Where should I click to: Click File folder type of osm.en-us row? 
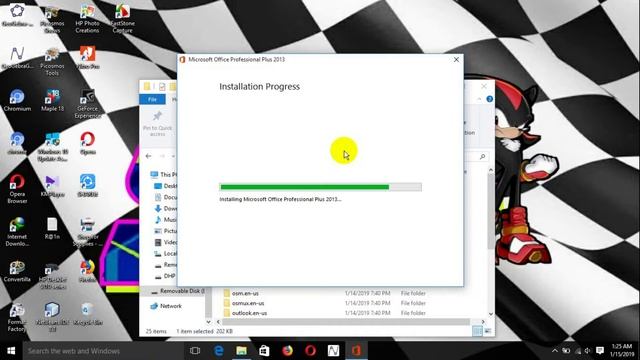coord(413,293)
